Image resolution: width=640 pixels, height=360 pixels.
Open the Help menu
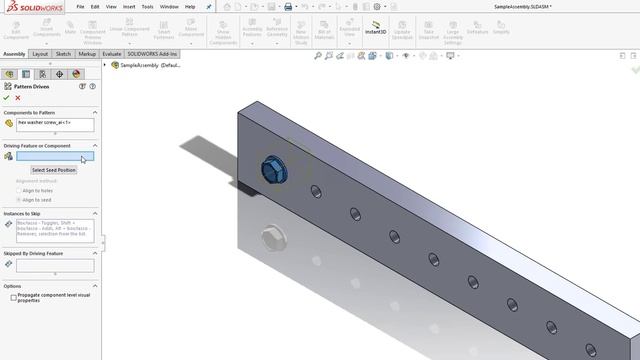pos(190,7)
